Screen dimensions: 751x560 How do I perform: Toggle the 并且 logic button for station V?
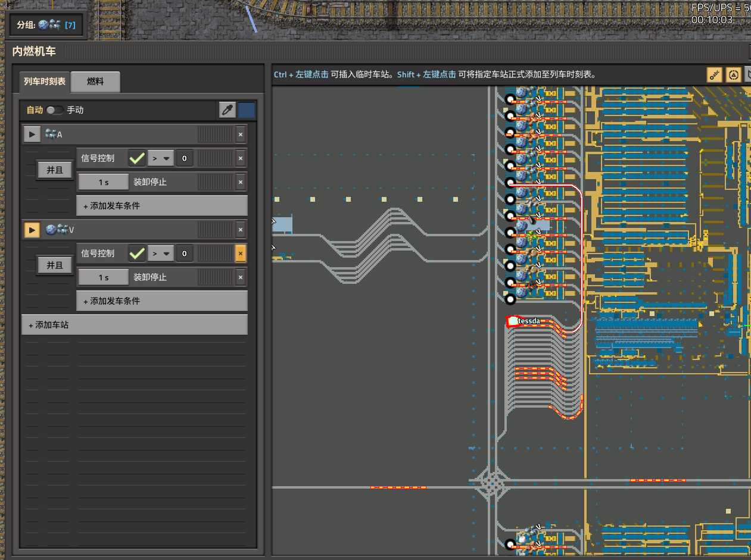[55, 265]
